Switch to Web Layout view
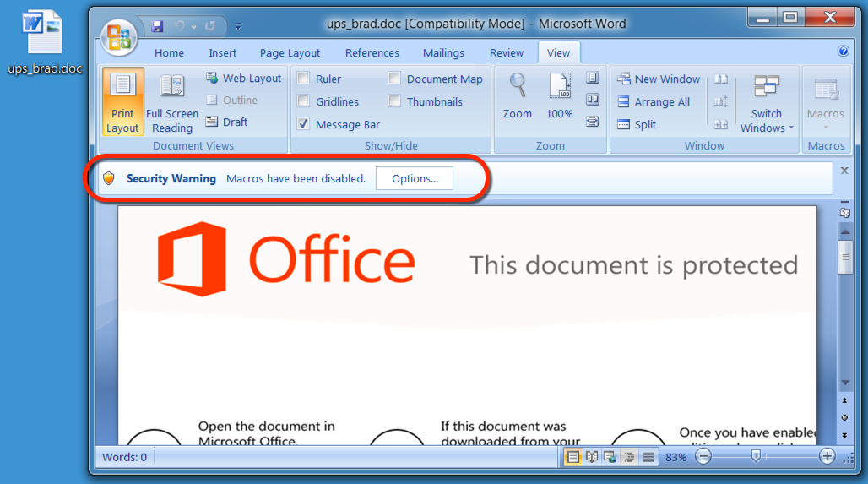Screen dimensions: 868x484 (243, 78)
